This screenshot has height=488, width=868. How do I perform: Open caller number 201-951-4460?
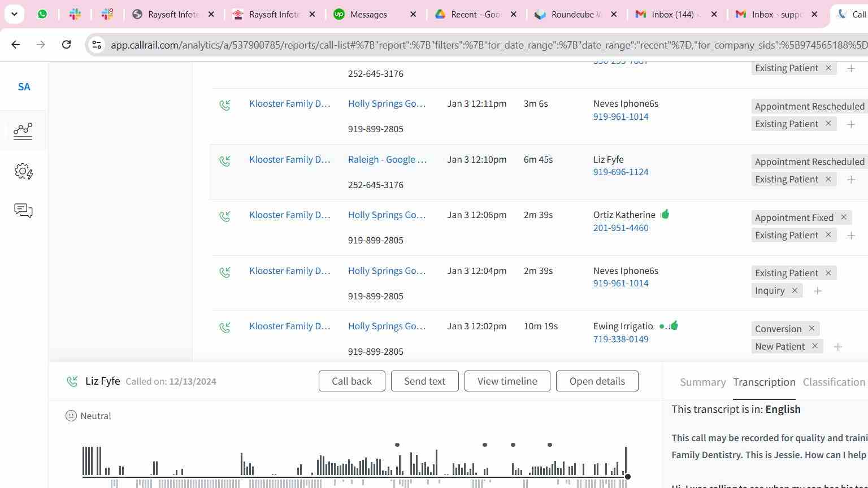[620, 228]
